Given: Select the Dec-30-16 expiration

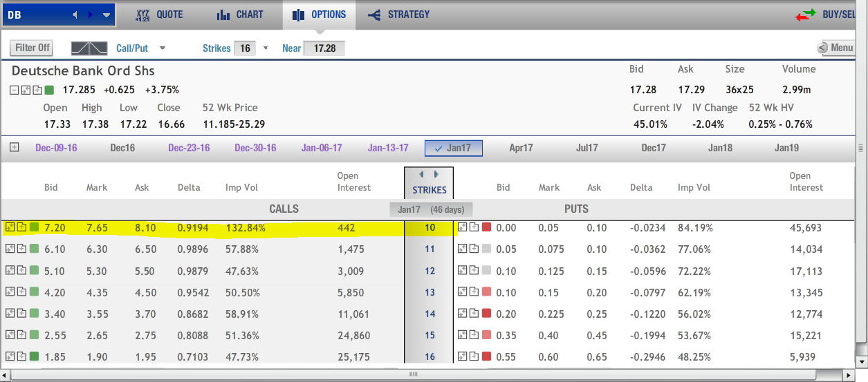Looking at the screenshot, I should click(x=255, y=148).
